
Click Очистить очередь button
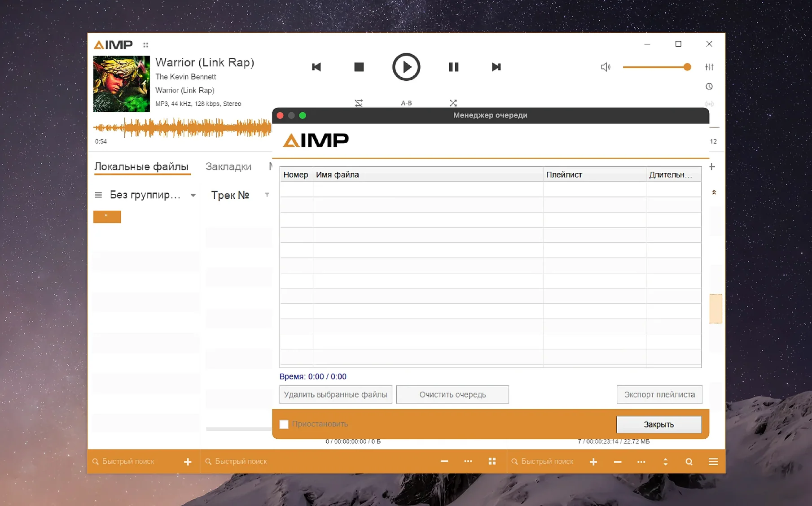click(x=452, y=395)
